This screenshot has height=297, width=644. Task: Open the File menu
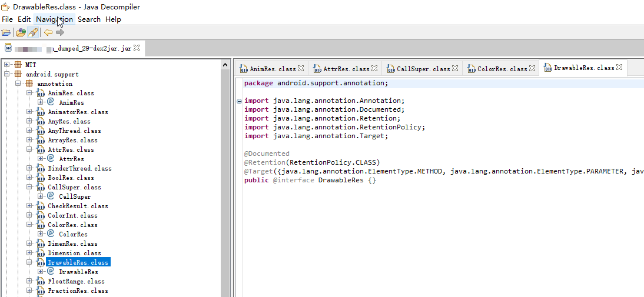coord(8,19)
